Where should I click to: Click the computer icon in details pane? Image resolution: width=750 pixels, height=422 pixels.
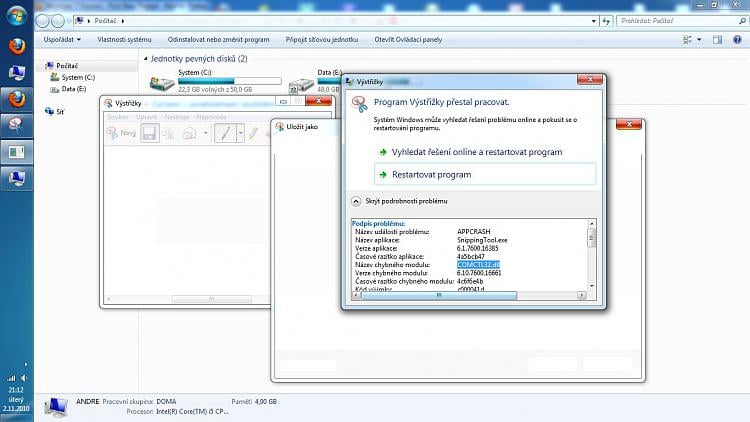(x=56, y=407)
